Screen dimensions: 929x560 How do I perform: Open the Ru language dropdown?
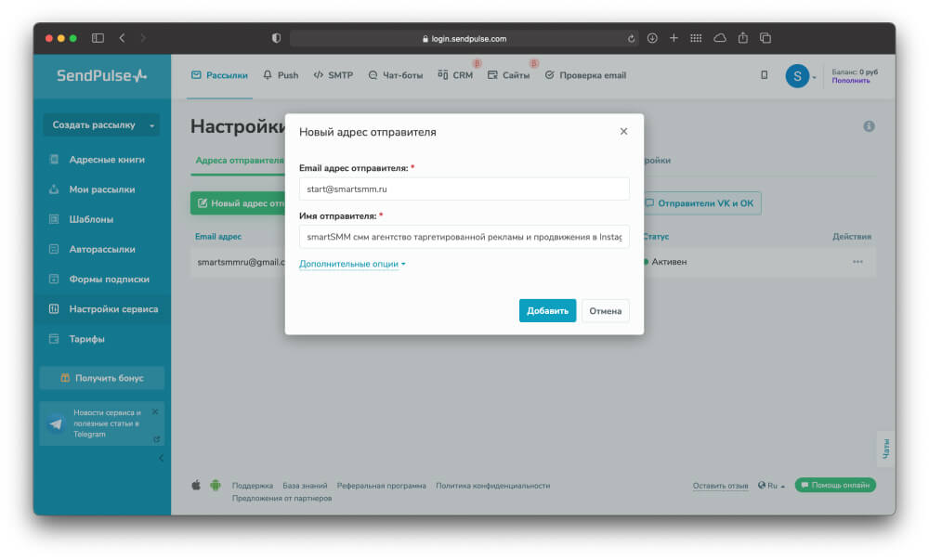coord(771,486)
